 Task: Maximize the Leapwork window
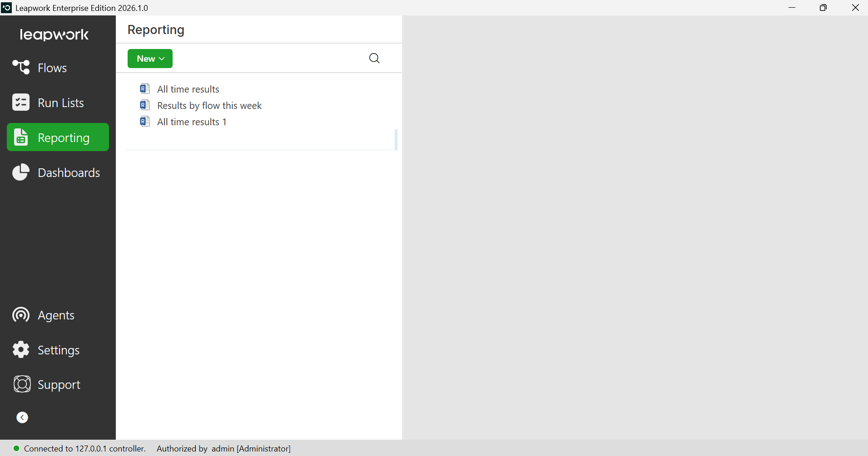coord(823,8)
